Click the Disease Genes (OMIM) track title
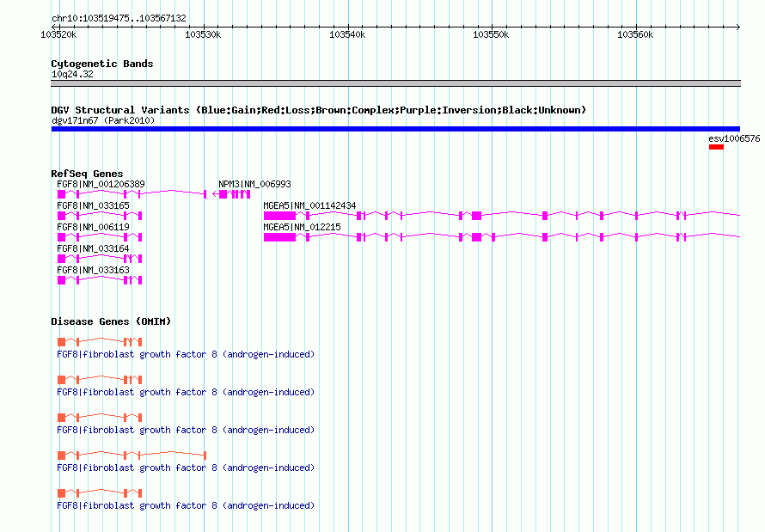This screenshot has width=765, height=532. point(111,321)
